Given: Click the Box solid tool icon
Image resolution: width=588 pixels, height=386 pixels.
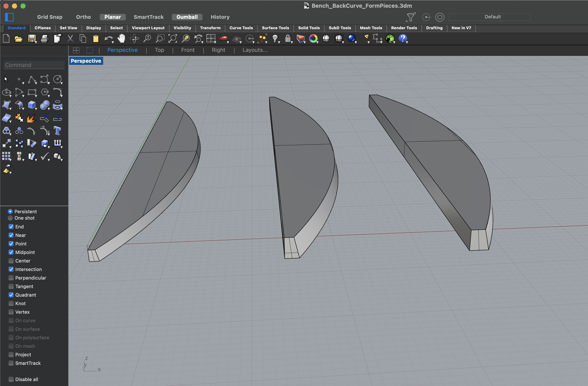Looking at the screenshot, I should click(x=32, y=105).
